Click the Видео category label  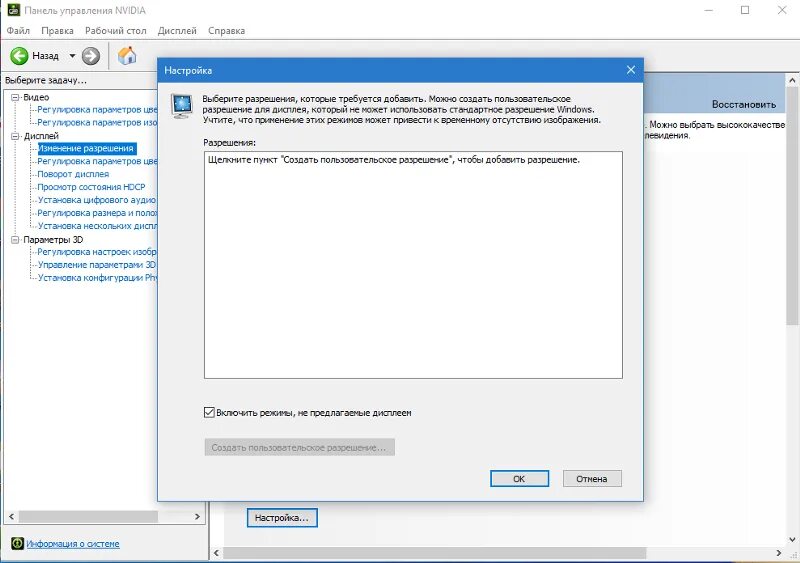pos(36,97)
